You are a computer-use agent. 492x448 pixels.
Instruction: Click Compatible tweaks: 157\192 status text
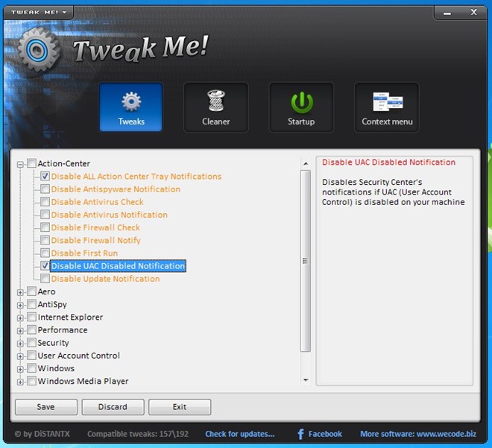point(138,434)
